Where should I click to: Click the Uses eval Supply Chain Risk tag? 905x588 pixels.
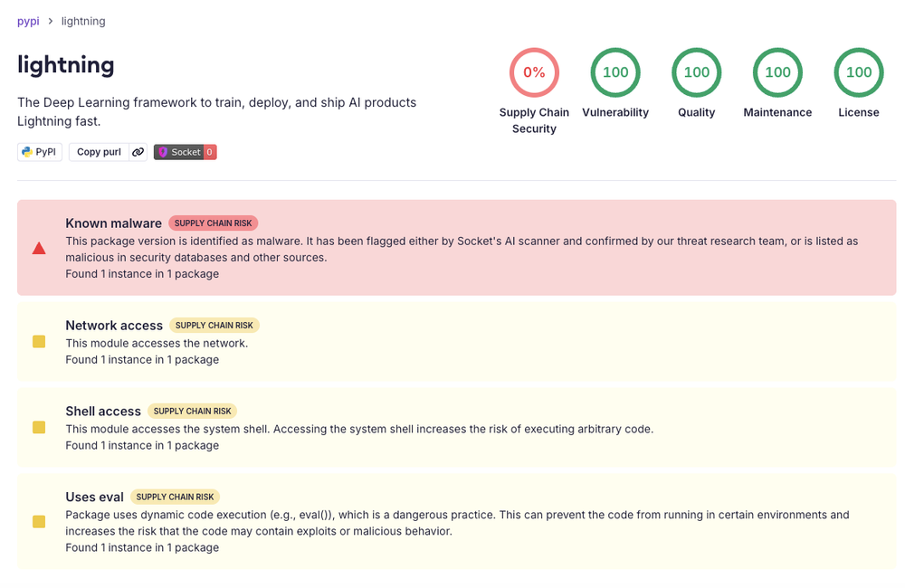click(175, 497)
